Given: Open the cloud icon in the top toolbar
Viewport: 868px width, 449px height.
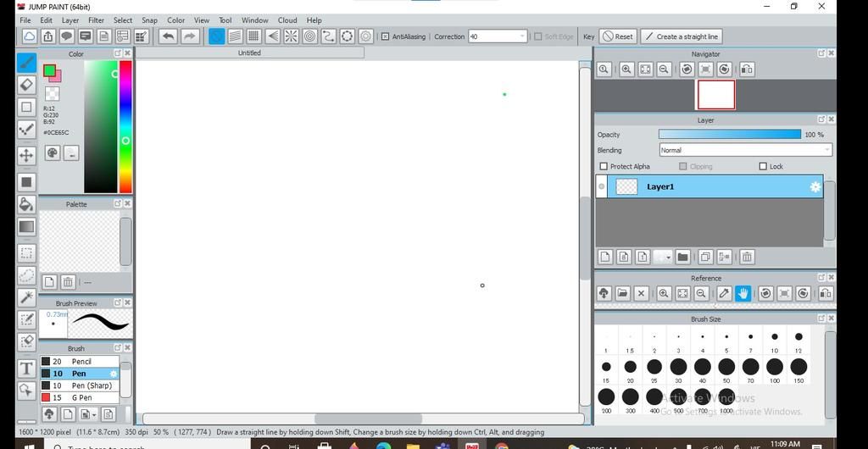Looking at the screenshot, I should 30,36.
